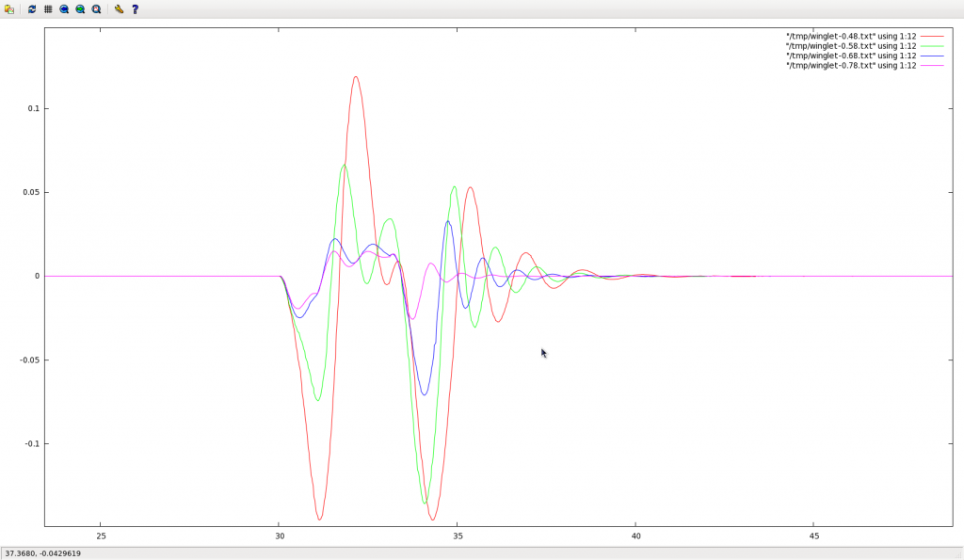Select the winglet-0.68.txt legend entry
964x560 pixels.
click(850, 56)
